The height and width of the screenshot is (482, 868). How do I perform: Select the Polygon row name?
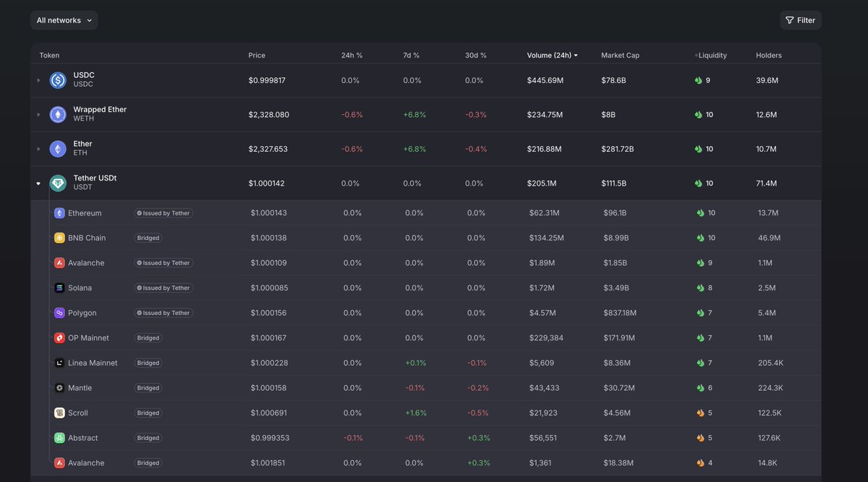click(82, 313)
